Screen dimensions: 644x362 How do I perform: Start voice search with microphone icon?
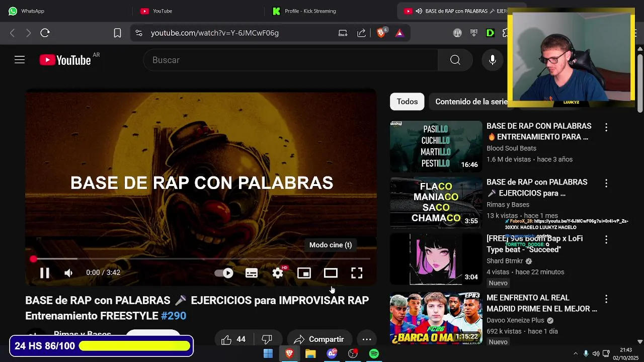coord(493,60)
